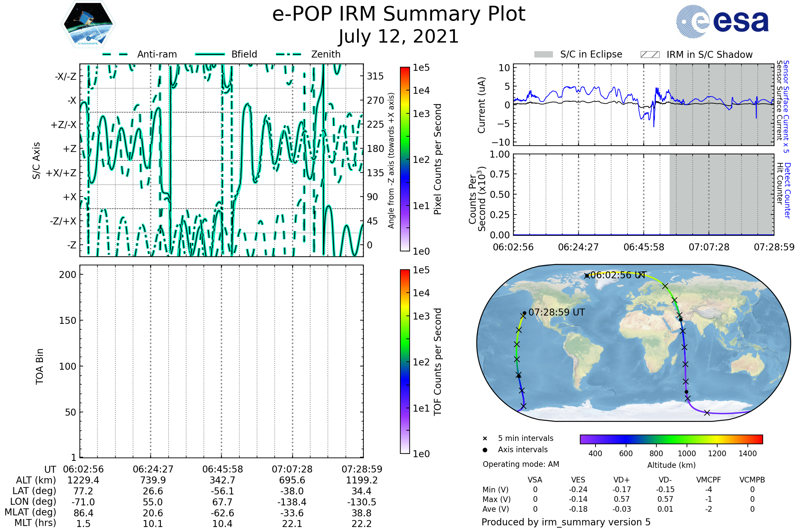Image resolution: width=798 pixels, height=532 pixels.
Task: Click the VMCPF column header
Action: click(x=709, y=480)
